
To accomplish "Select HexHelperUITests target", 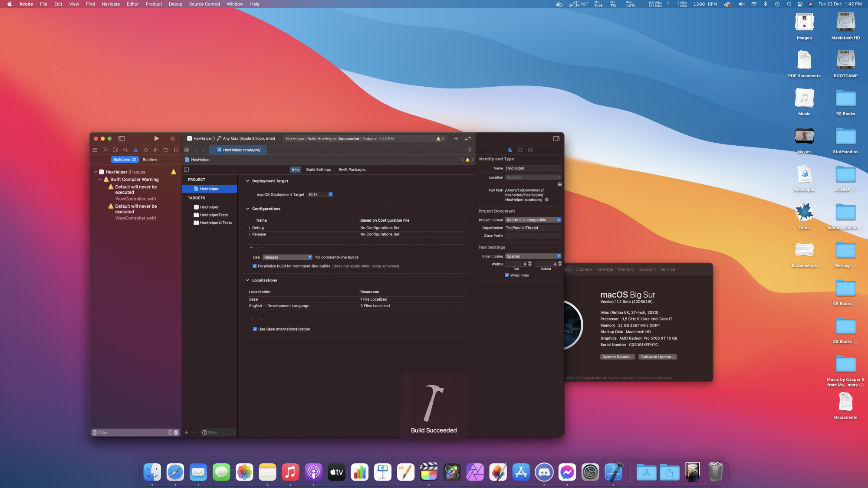I will coord(213,223).
